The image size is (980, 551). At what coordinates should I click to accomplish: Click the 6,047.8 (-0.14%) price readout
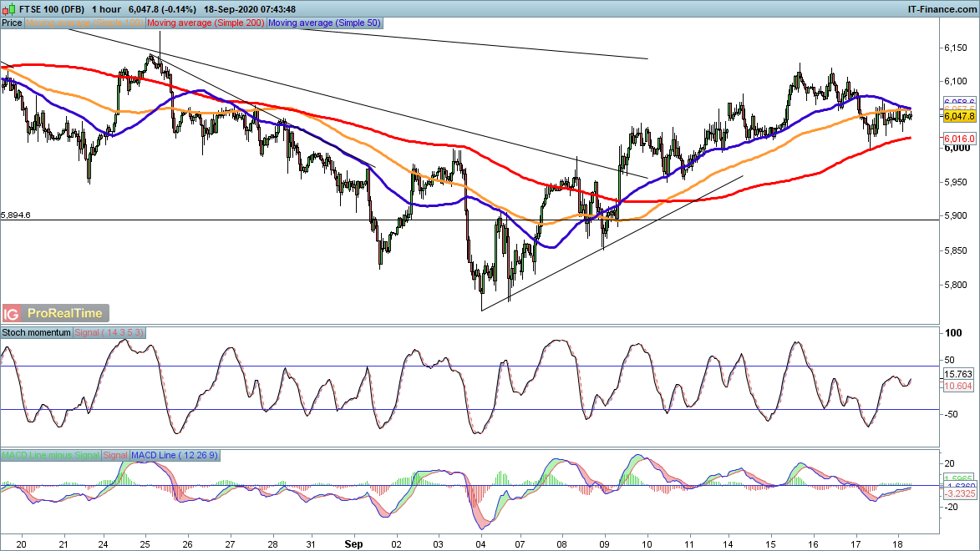162,9
